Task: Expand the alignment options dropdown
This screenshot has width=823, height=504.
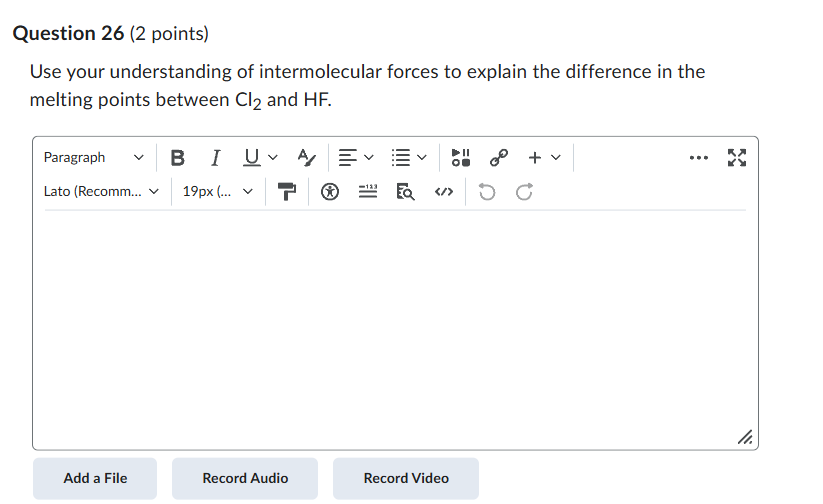Action: click(369, 158)
